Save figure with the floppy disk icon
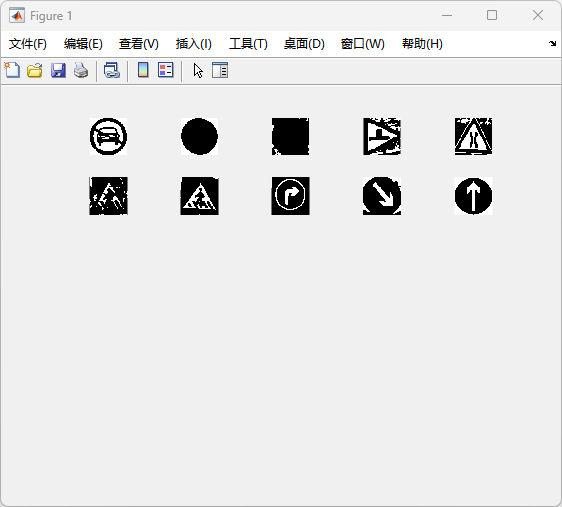This screenshot has height=507, width=562. 58,70
